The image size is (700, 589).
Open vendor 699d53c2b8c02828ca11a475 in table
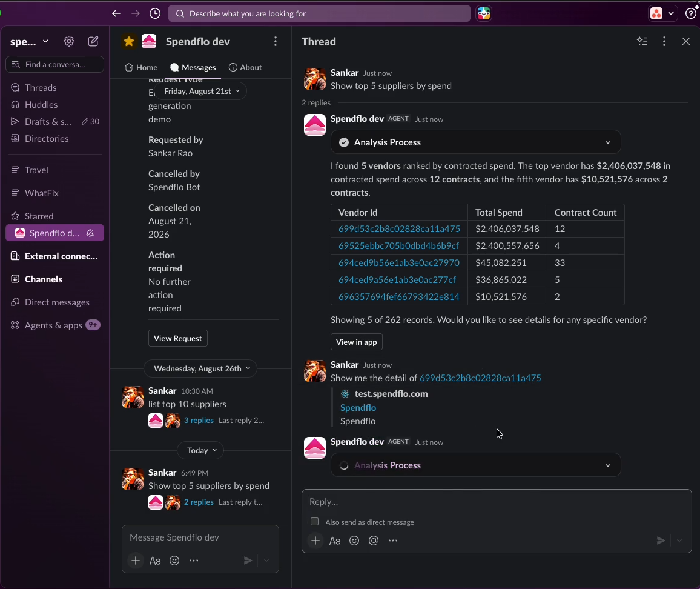399,229
